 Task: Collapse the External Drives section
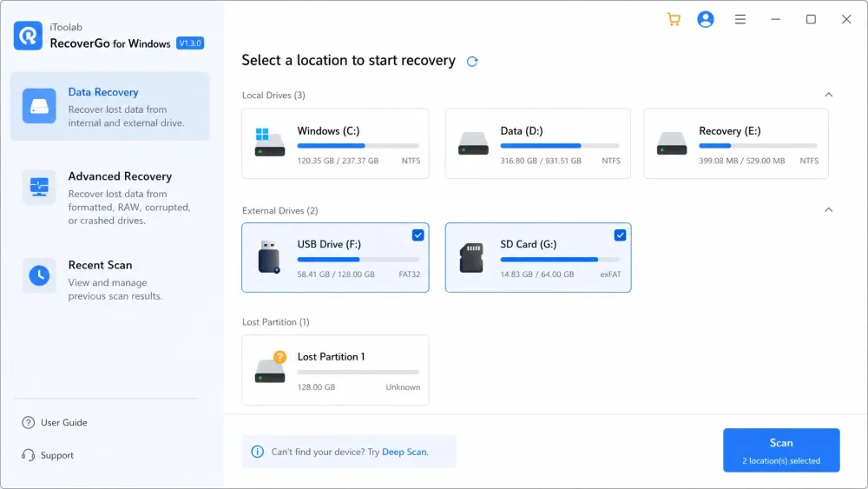829,210
